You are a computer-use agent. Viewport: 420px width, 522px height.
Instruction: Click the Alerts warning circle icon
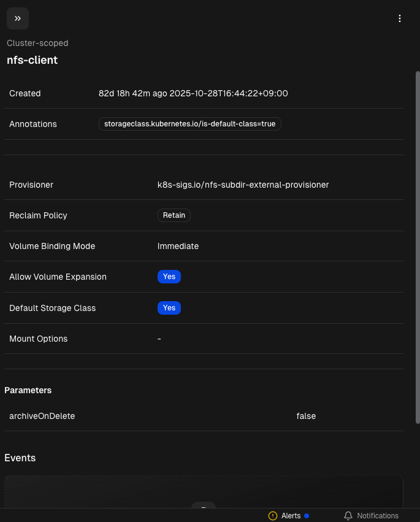click(273, 516)
